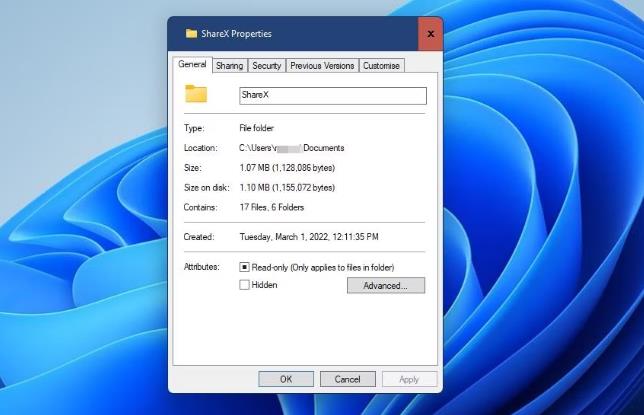
Task: Click the 'Created:' label
Action: 199,237
